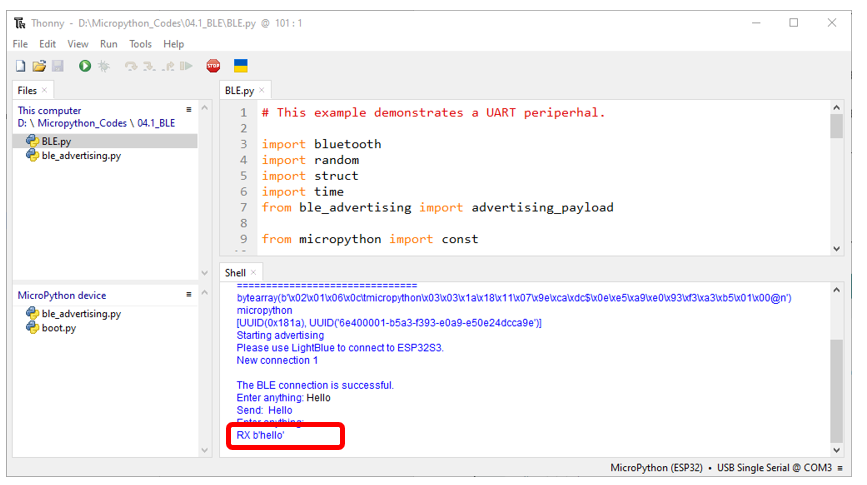Viewport: 867px width, 485px height.
Task: Open the View menu
Action: click(x=78, y=44)
